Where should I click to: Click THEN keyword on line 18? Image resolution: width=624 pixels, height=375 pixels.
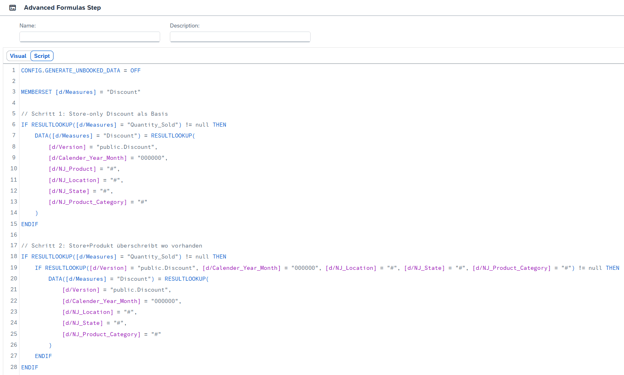(219, 257)
